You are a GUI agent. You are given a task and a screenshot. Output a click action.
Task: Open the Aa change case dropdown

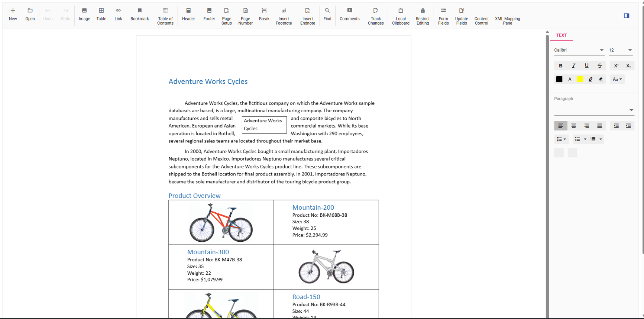(617, 79)
